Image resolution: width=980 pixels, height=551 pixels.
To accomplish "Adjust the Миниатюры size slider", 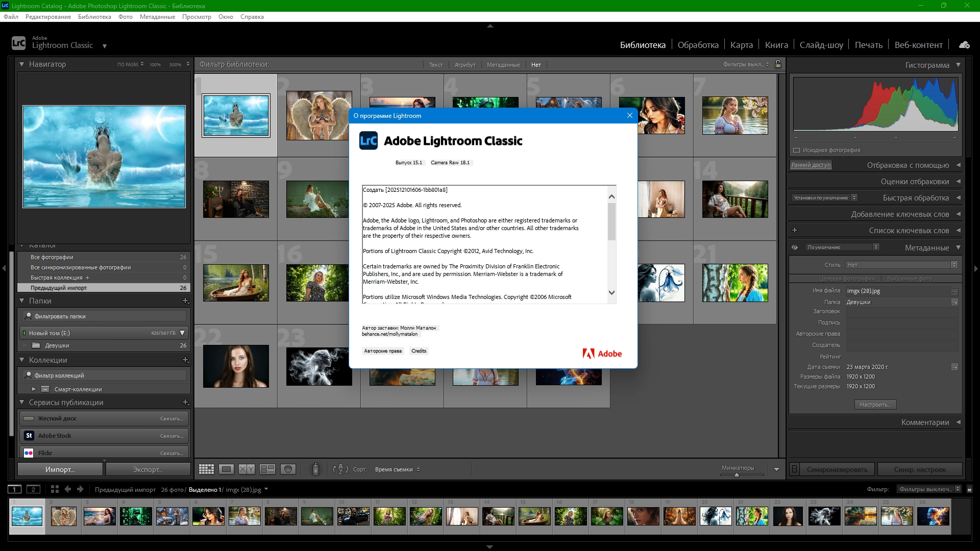I will [x=737, y=475].
